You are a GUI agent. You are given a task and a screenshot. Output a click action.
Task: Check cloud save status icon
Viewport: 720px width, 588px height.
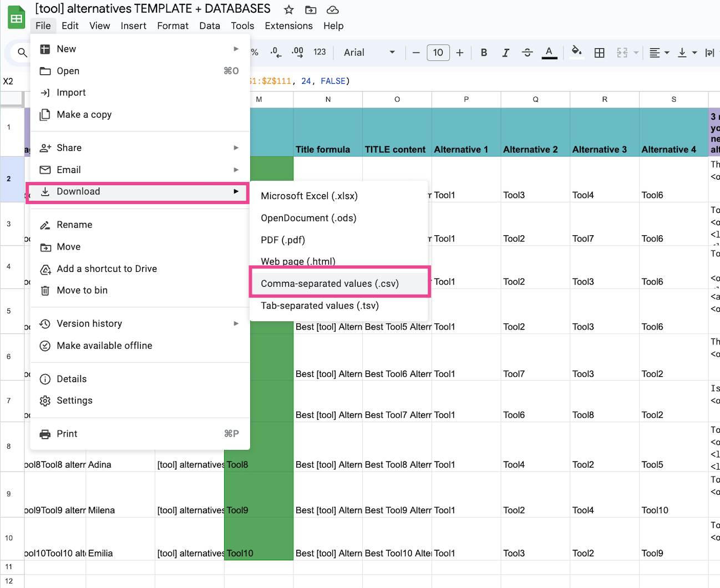tap(332, 9)
